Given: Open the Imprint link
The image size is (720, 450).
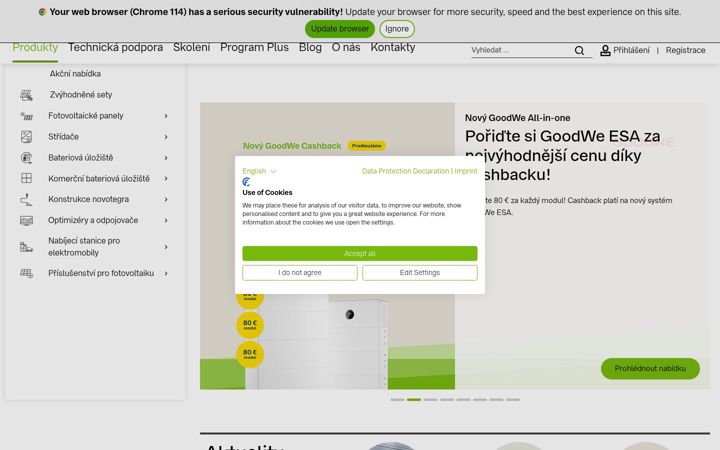Looking at the screenshot, I should (x=466, y=171).
